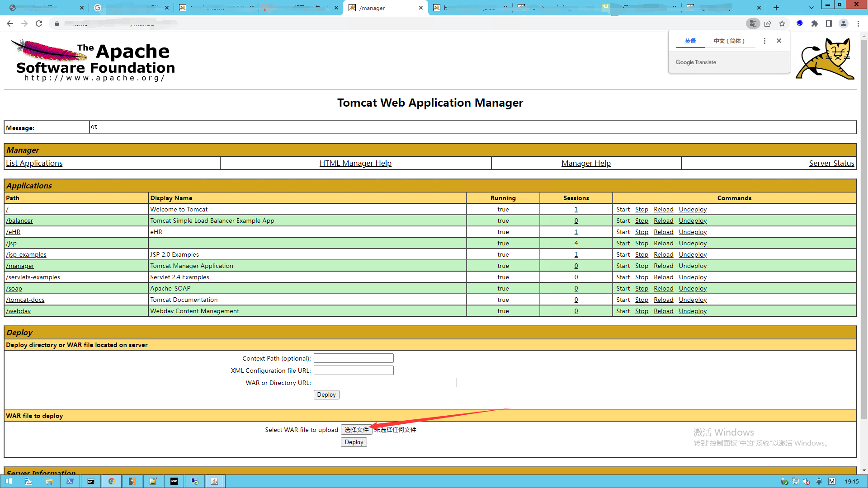Click the Context Path input field
Viewport: 868px width, 488px height.
pos(354,358)
